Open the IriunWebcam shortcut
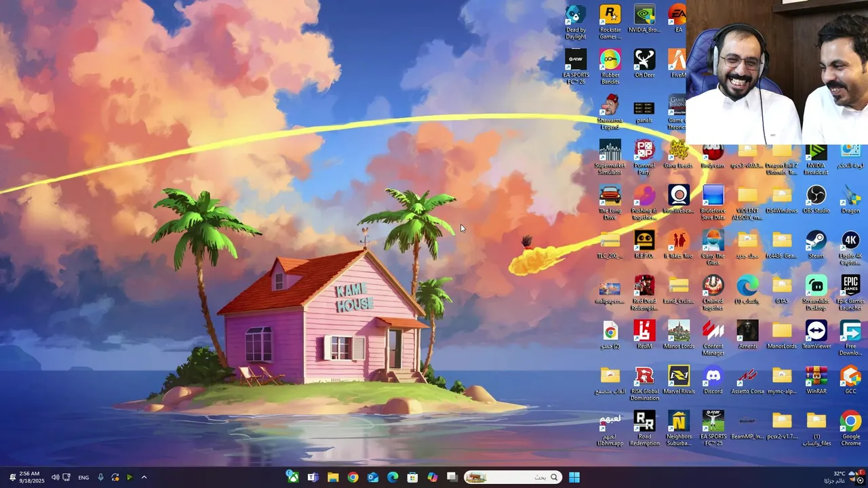This screenshot has height=488, width=868. 678,199
